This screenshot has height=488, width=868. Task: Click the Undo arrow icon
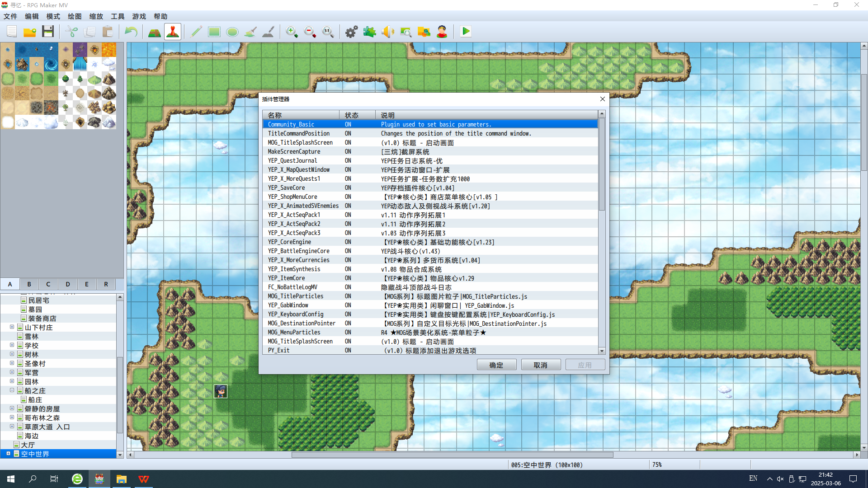point(131,32)
